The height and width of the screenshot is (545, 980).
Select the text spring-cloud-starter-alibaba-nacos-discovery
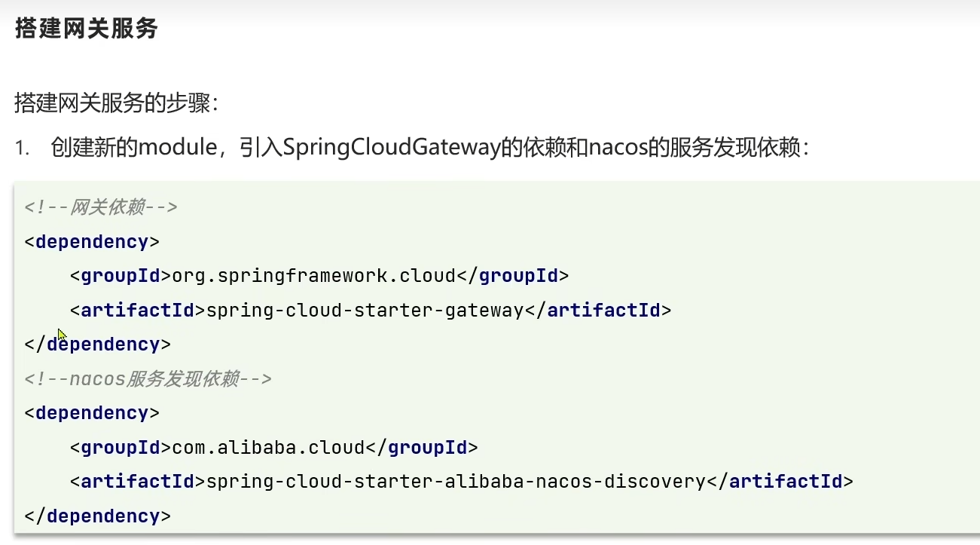pos(456,481)
